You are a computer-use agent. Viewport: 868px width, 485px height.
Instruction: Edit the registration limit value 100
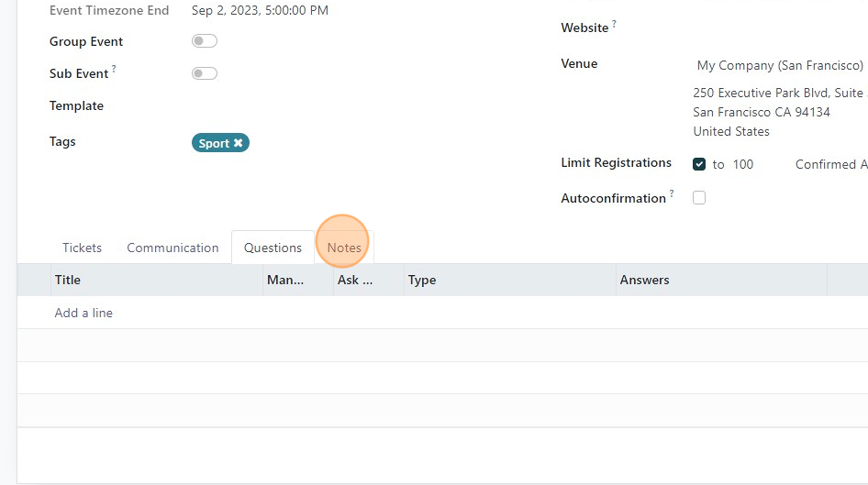[x=743, y=164]
